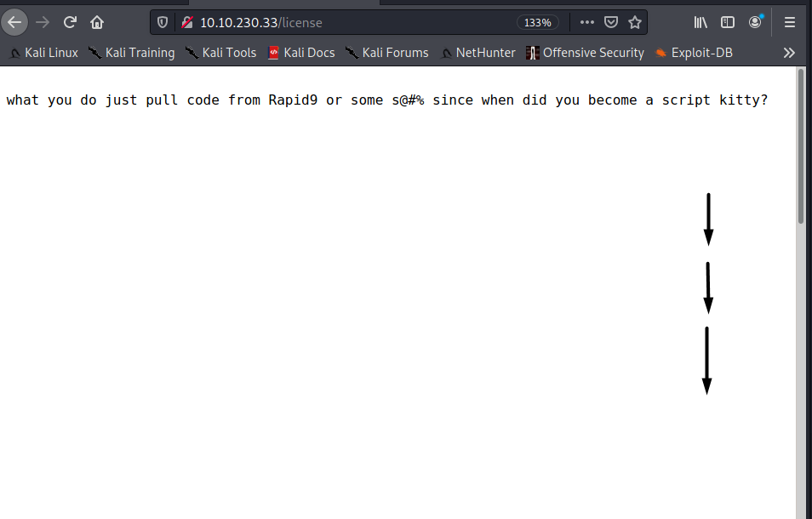Open the Kali Forums bookmark
812x519 pixels.
[387, 53]
